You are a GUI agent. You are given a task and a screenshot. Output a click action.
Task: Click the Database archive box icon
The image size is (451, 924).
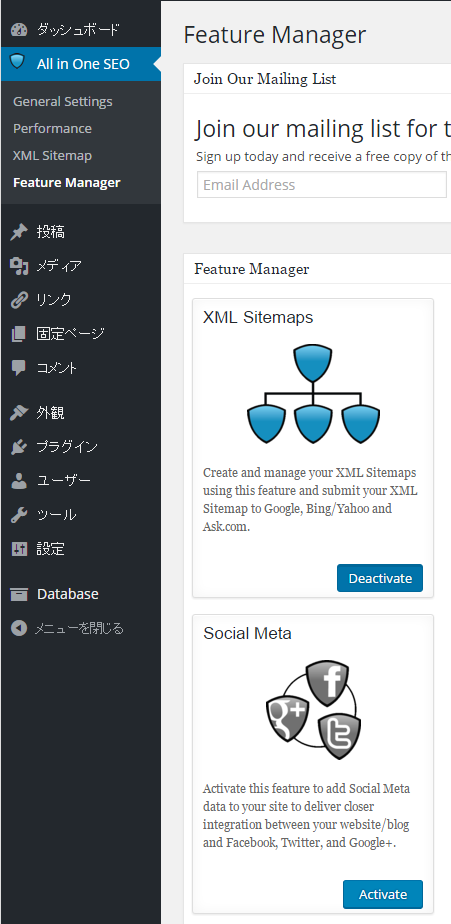tap(19, 595)
